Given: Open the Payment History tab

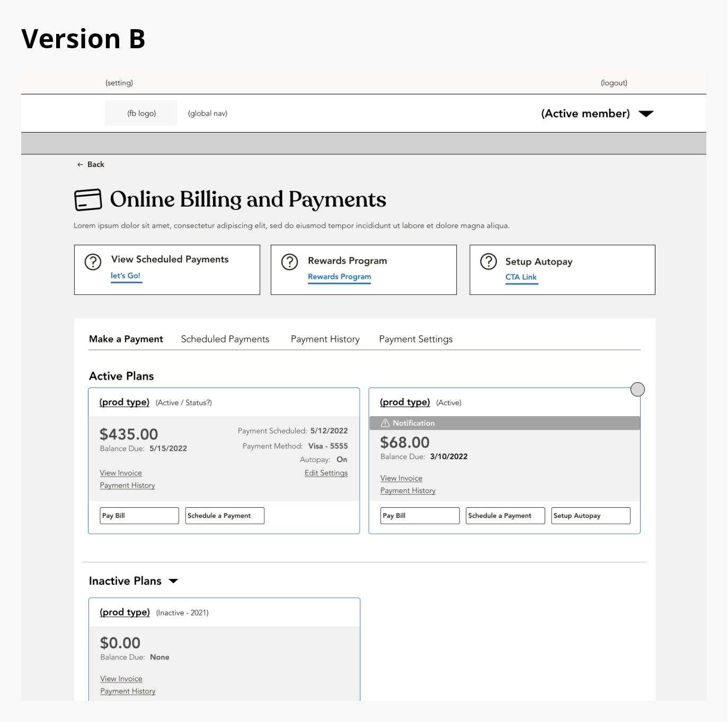Looking at the screenshot, I should coord(325,339).
